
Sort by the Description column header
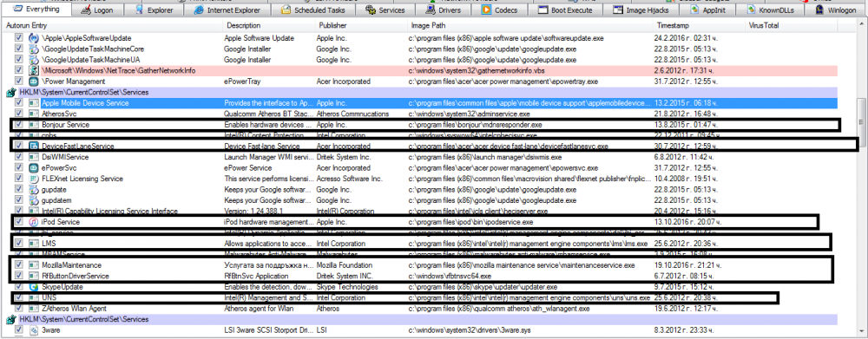coord(269,25)
